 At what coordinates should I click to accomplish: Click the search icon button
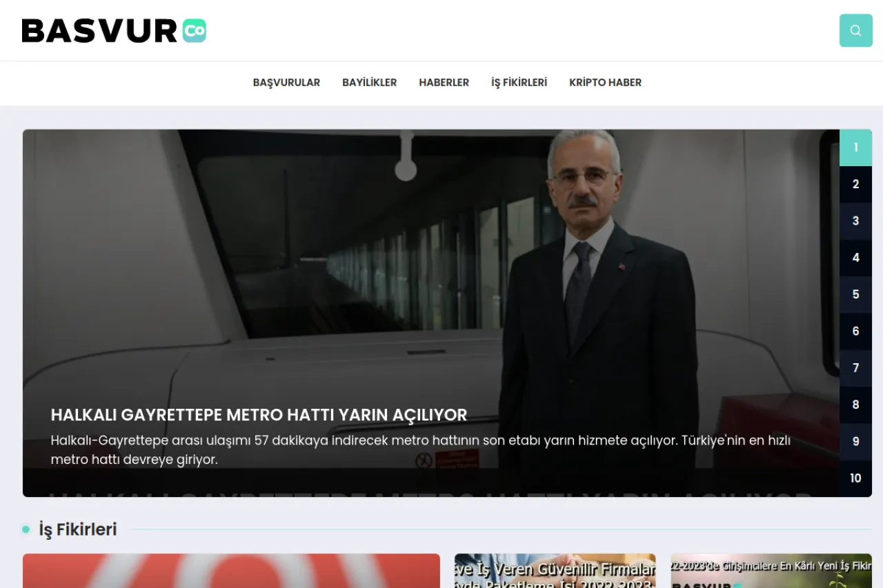pos(855,30)
